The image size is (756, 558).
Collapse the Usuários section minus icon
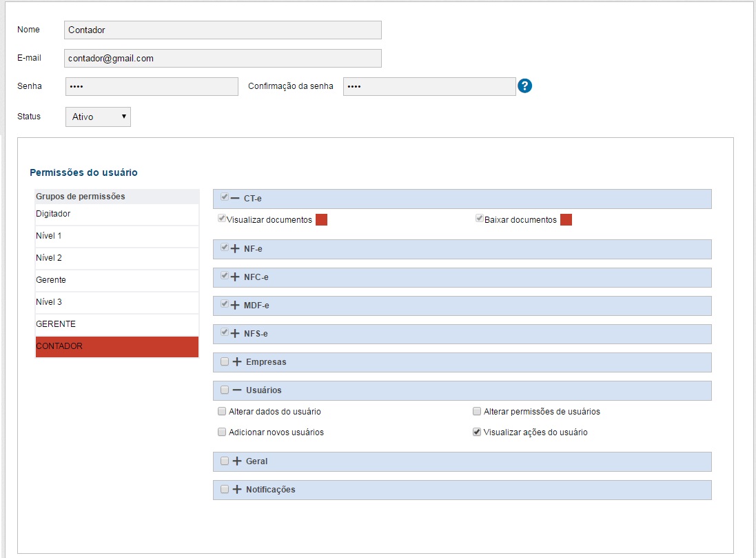point(237,390)
